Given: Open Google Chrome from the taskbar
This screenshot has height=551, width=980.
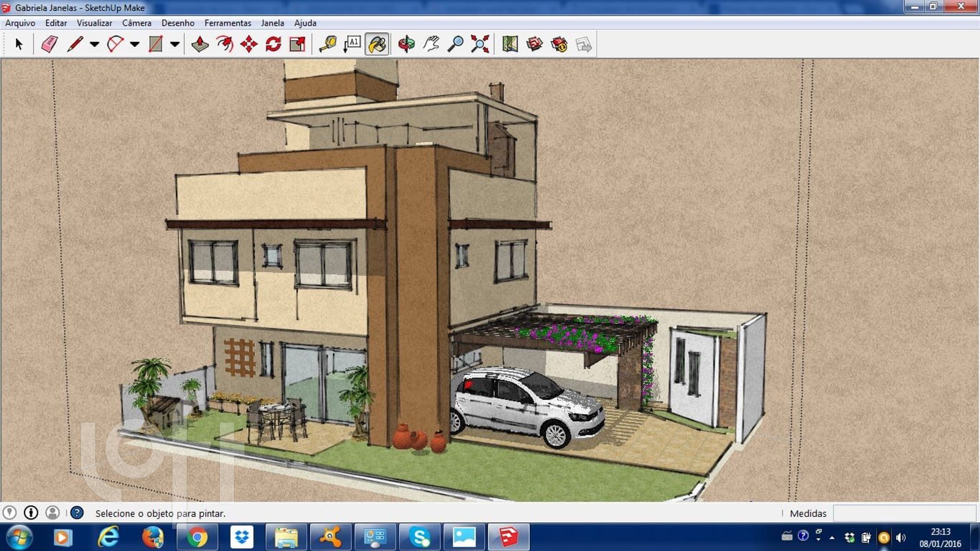Looking at the screenshot, I should (x=197, y=537).
